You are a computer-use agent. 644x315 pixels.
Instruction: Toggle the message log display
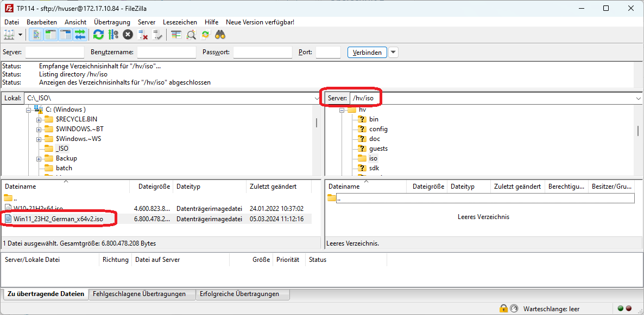35,34
